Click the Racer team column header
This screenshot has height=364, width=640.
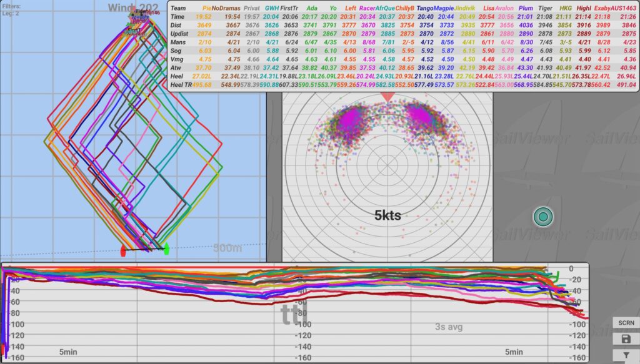367,8
